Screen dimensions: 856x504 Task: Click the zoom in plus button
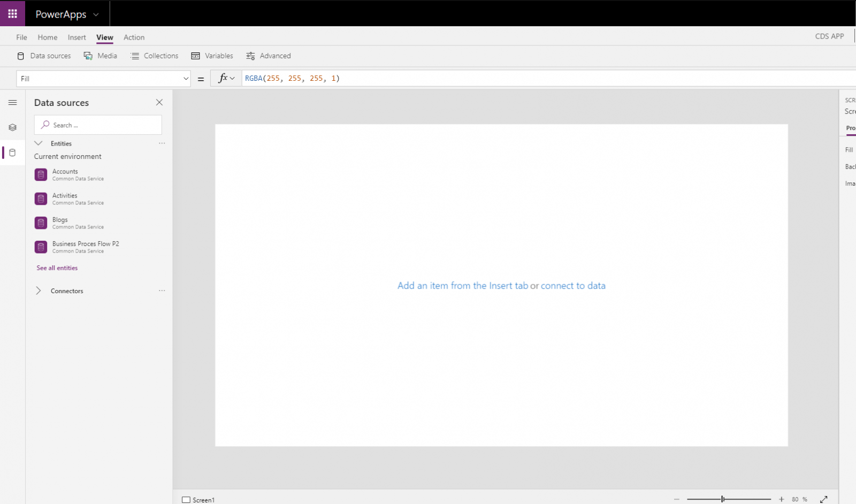coord(782,499)
